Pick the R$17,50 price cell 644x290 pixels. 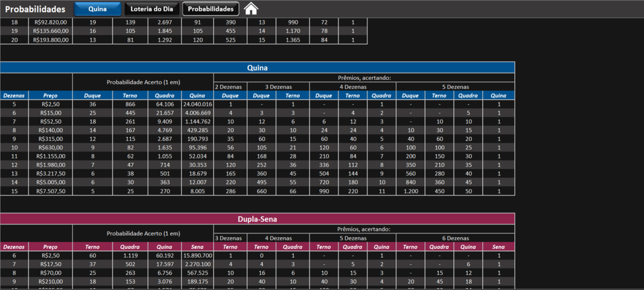point(50,264)
